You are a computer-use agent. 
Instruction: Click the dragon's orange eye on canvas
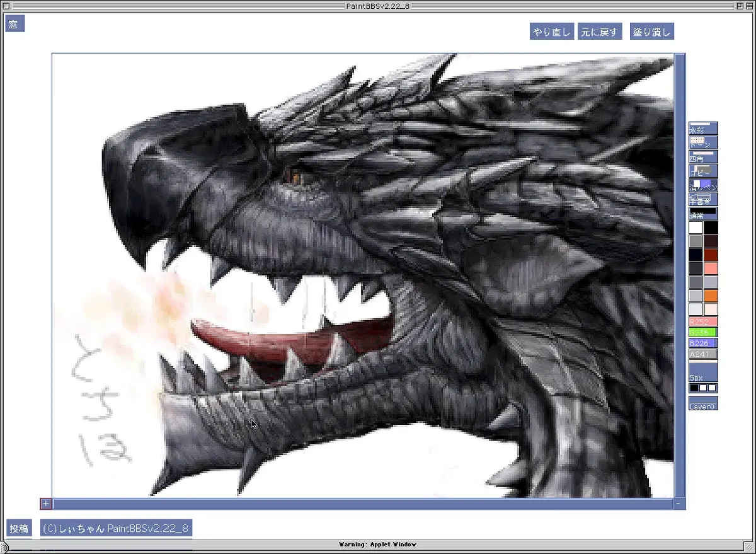tap(295, 178)
